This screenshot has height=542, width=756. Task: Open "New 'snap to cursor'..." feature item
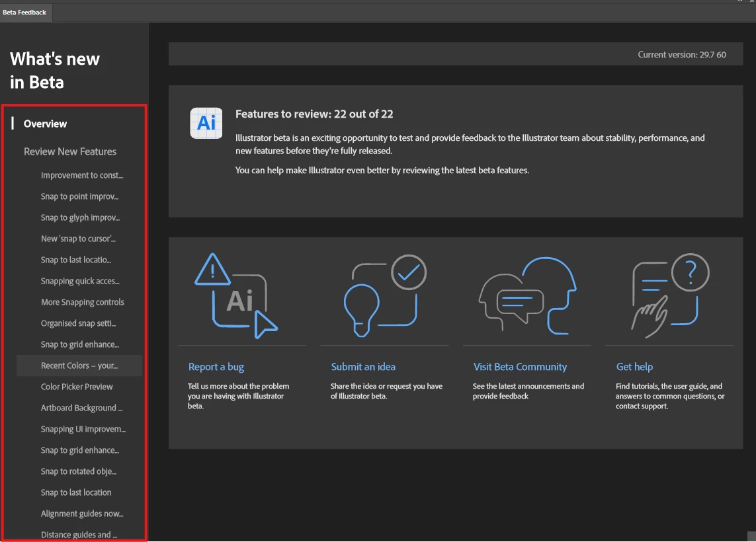pos(78,239)
